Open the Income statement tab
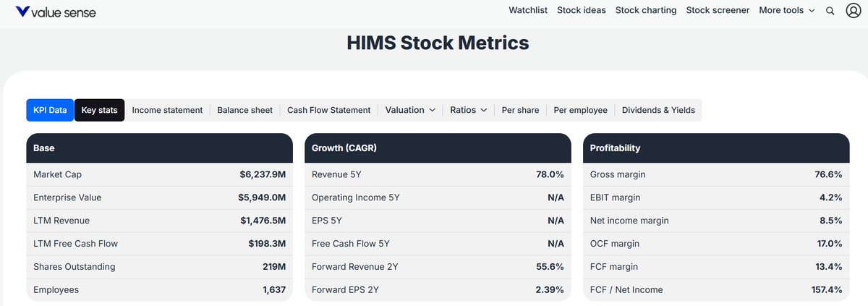The height and width of the screenshot is (306, 868). [x=167, y=110]
